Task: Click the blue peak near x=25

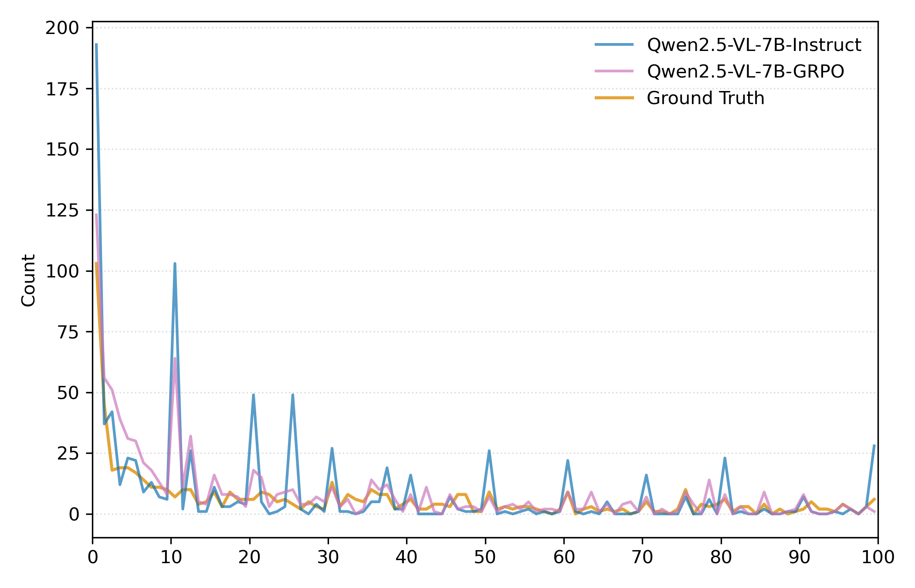Action: (x=292, y=395)
